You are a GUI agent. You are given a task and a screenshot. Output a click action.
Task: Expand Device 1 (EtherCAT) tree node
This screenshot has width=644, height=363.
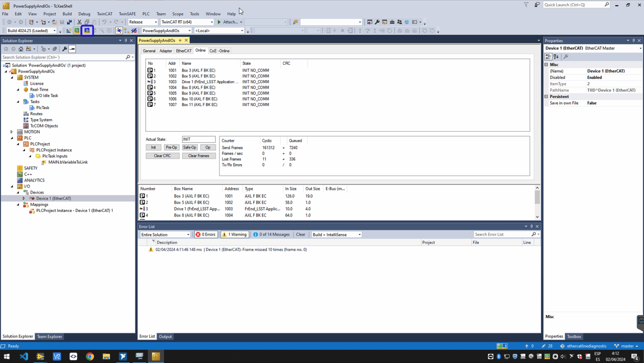[x=24, y=199]
